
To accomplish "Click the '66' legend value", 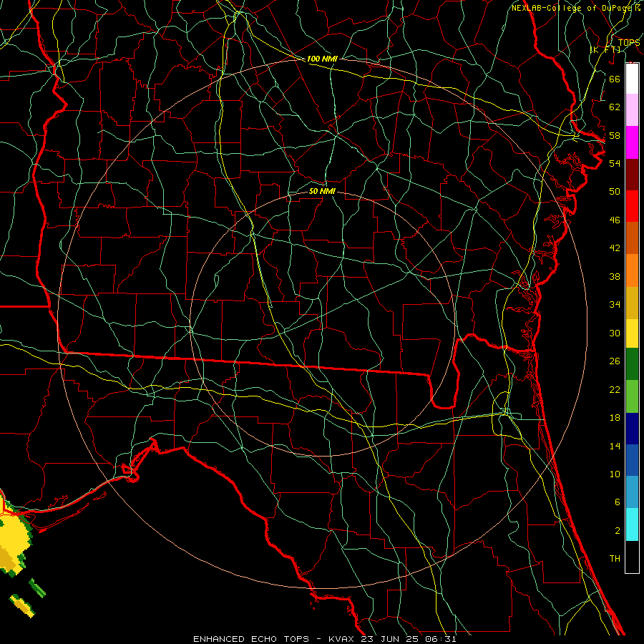I will pos(615,79).
